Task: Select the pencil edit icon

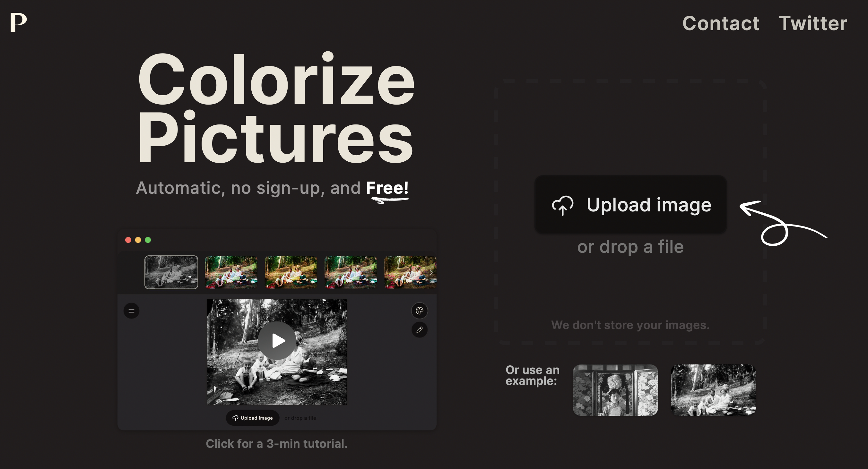Action: tap(419, 329)
